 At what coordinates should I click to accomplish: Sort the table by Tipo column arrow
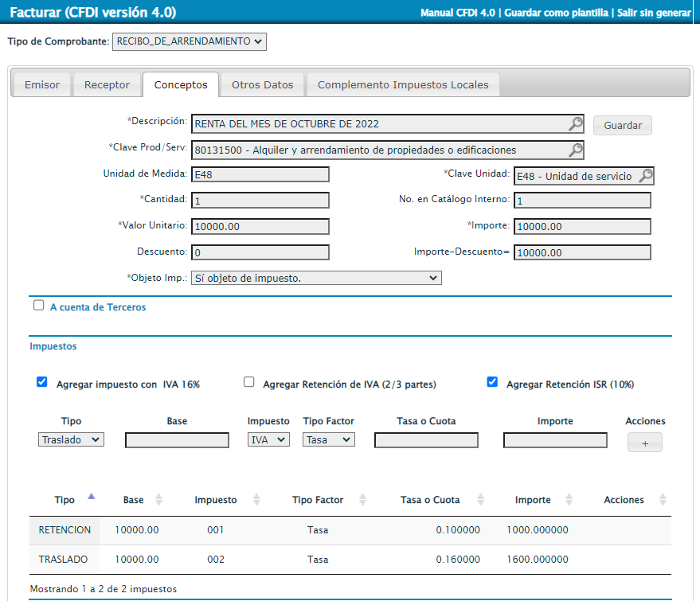pos(92,497)
